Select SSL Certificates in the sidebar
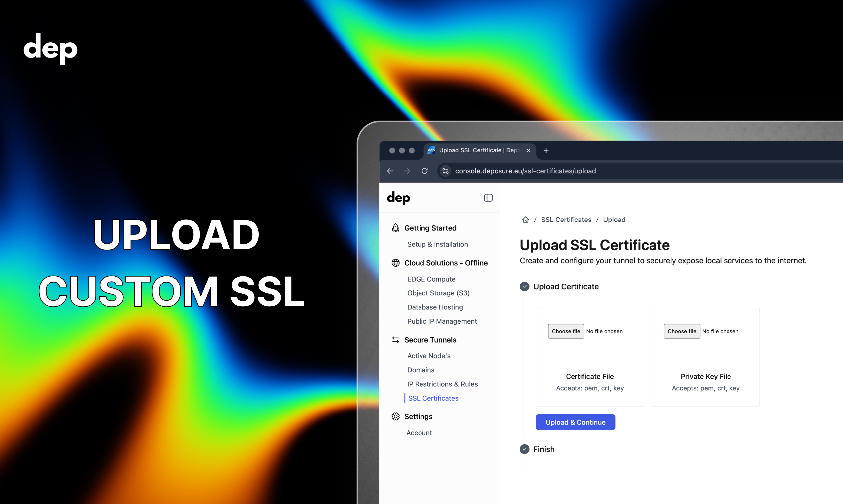 click(x=433, y=398)
